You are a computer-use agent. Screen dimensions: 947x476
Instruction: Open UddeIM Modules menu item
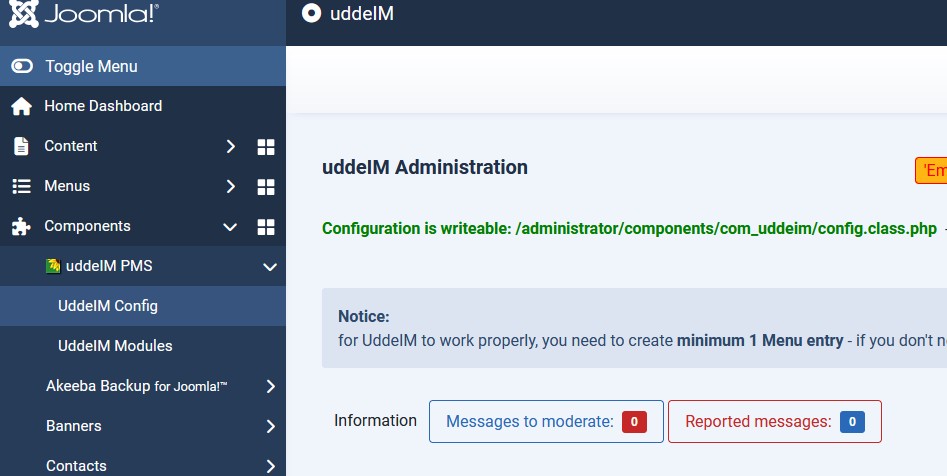115,346
